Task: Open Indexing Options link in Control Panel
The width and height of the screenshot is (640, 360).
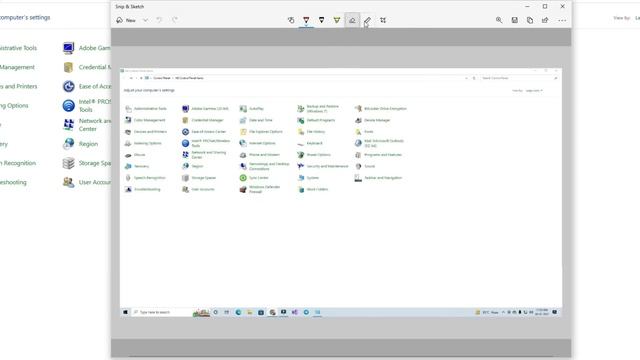Action: tap(14, 106)
